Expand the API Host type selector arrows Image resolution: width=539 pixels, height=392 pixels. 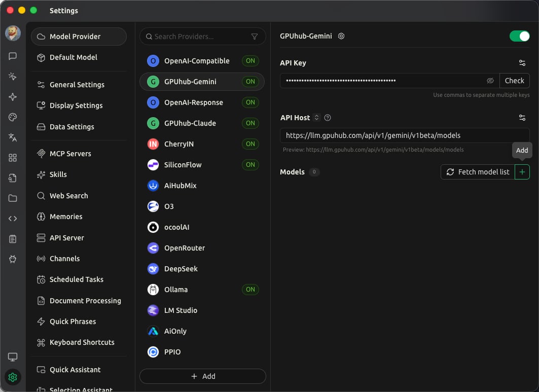[x=316, y=118]
